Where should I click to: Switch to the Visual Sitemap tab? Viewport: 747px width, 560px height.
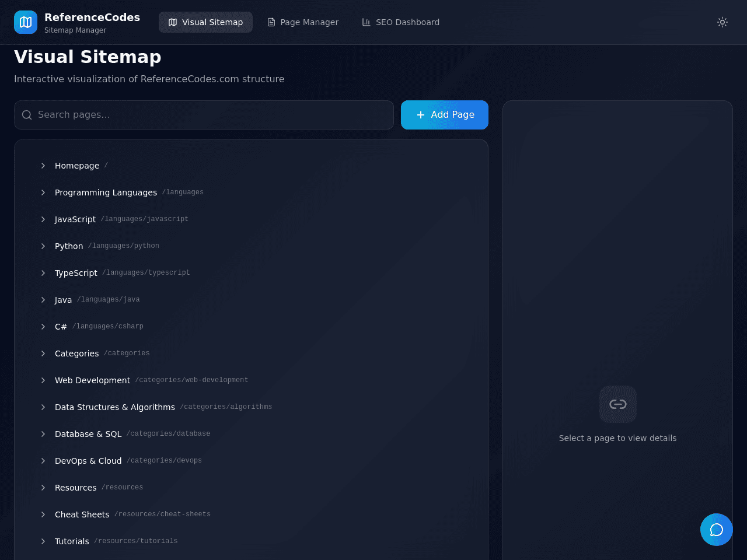coord(205,22)
